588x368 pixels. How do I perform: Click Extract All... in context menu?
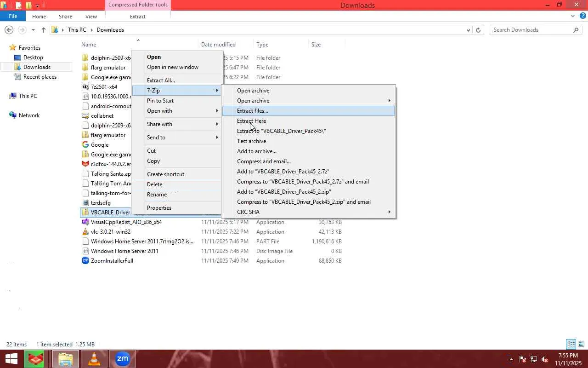pyautogui.click(x=177, y=80)
